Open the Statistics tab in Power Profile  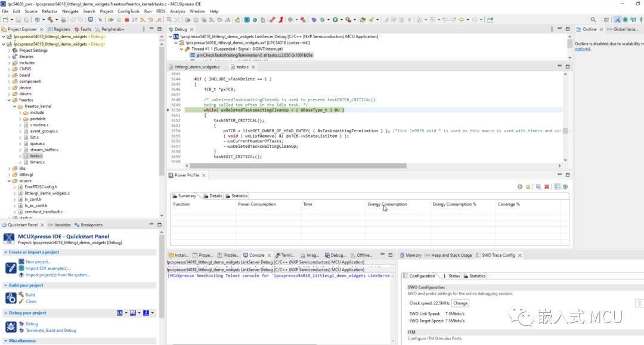pyautogui.click(x=237, y=196)
